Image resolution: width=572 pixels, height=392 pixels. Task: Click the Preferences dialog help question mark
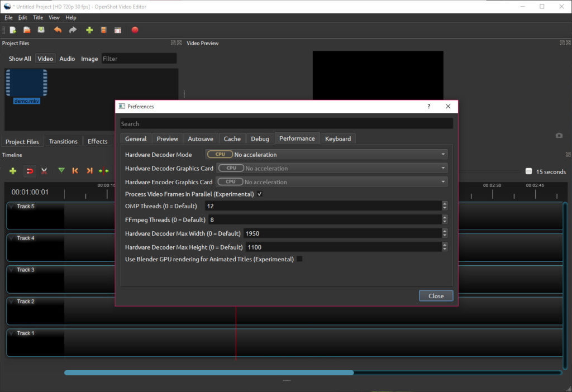point(429,107)
